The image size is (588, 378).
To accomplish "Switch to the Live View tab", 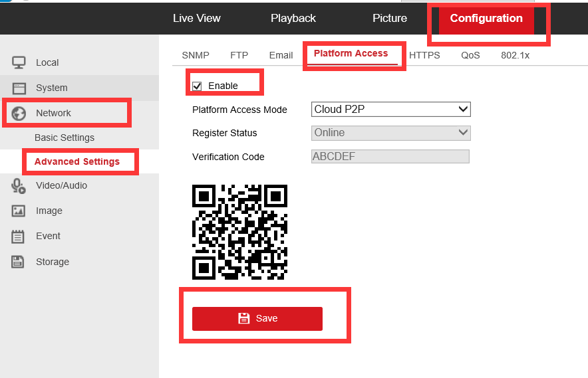I will pos(196,18).
